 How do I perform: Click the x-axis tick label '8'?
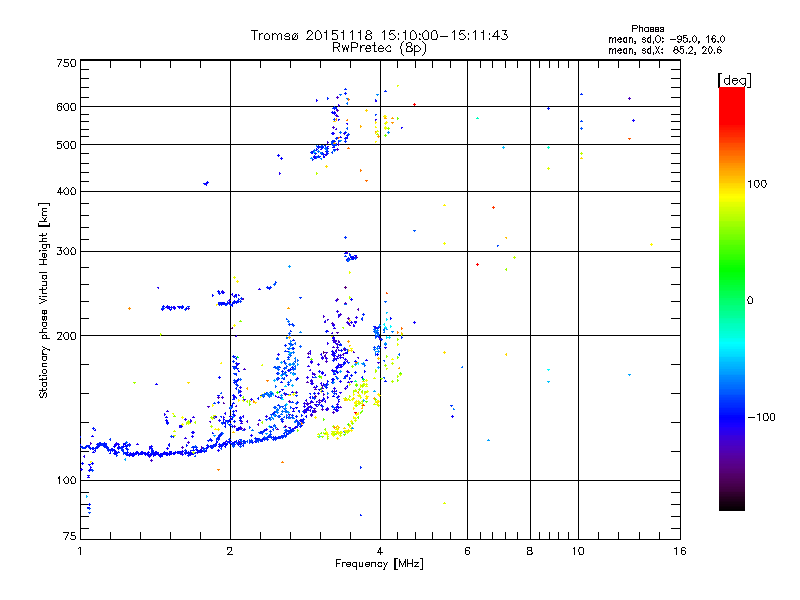pyautogui.click(x=530, y=551)
